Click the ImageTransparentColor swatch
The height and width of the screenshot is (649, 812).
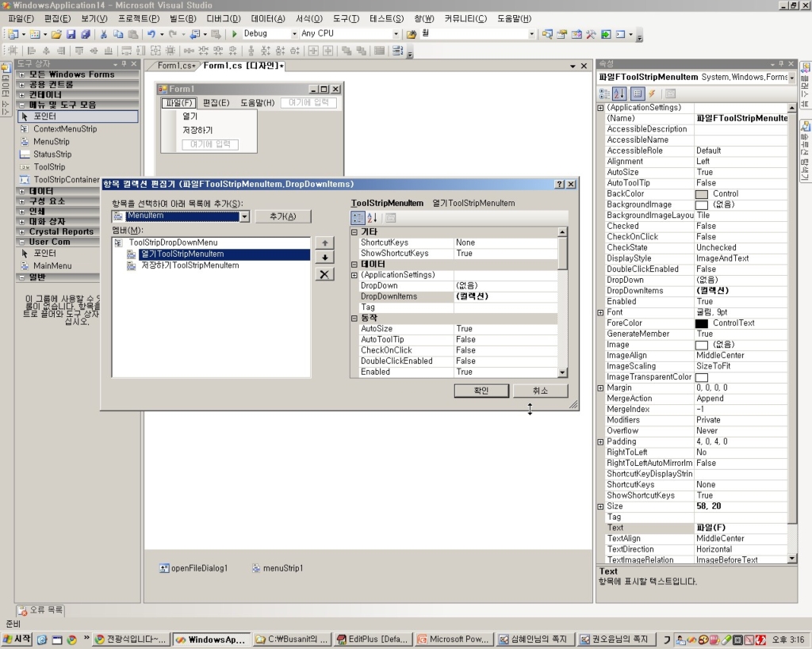pyautogui.click(x=702, y=377)
